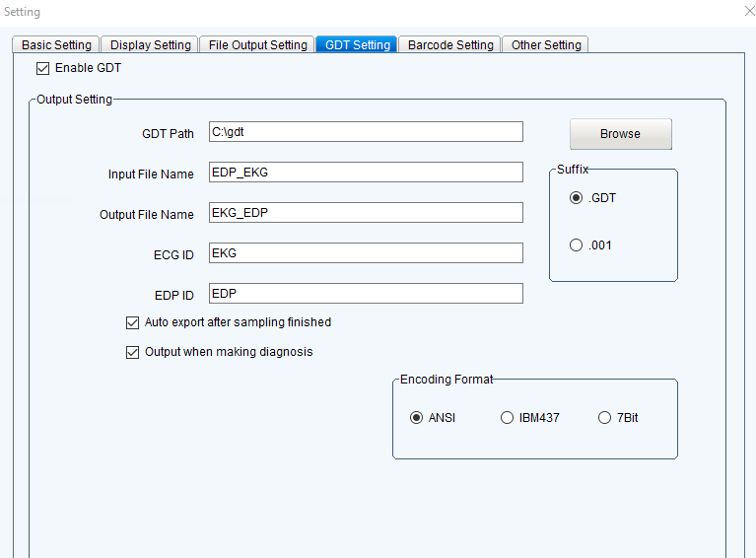Open the Display Setting tab
The image size is (756, 558).
(150, 45)
